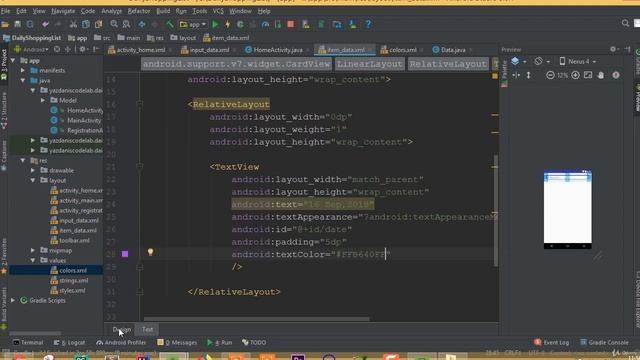Open the Build menu
This screenshot has width=640, height=360.
pyautogui.click(x=163, y=11)
